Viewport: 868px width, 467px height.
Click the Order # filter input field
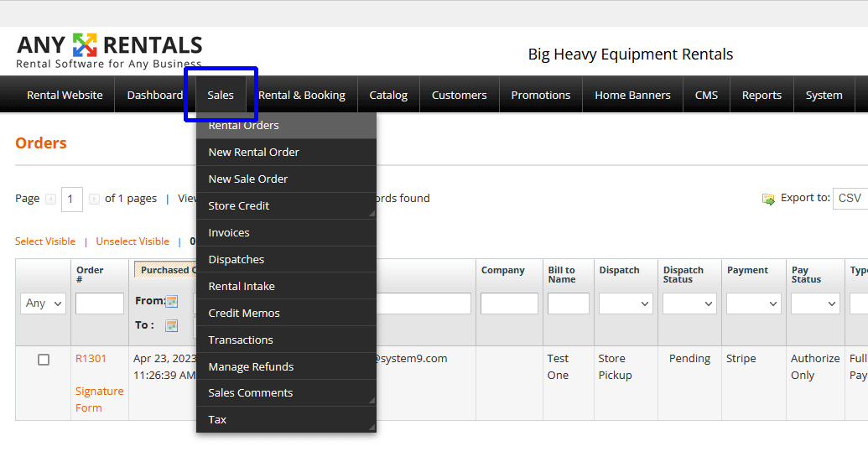(x=99, y=304)
